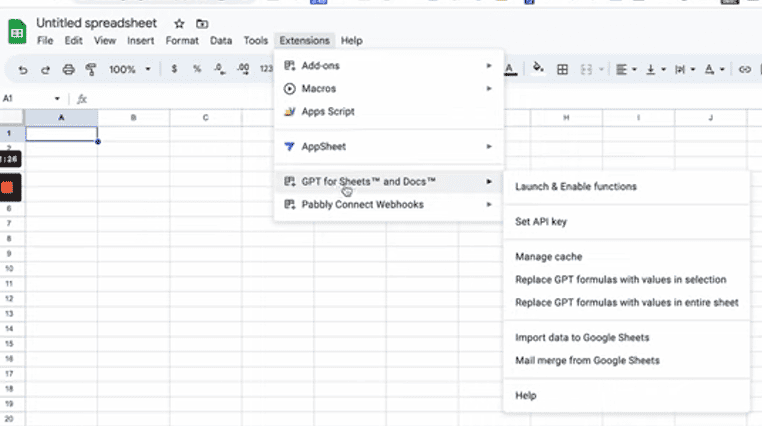Format as percent icon

coord(197,69)
